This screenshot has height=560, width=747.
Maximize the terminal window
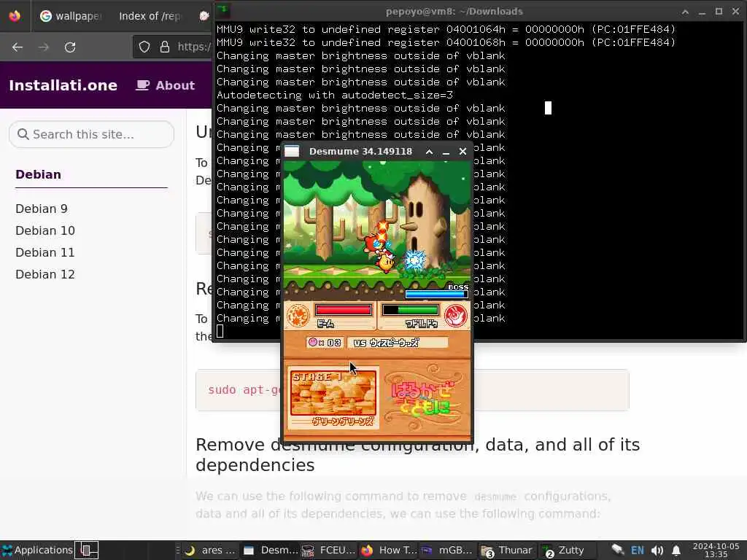tap(719, 12)
